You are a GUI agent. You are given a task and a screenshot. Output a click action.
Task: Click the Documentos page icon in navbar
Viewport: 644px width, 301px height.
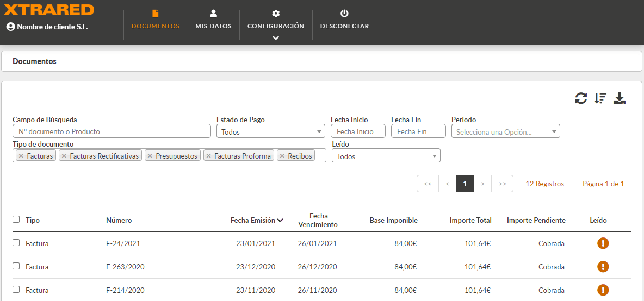[155, 14]
